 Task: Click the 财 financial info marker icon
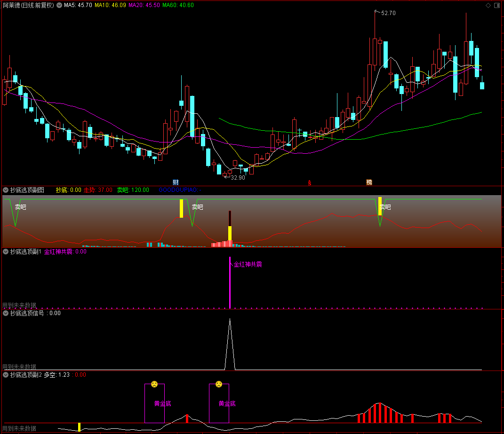tap(176, 182)
